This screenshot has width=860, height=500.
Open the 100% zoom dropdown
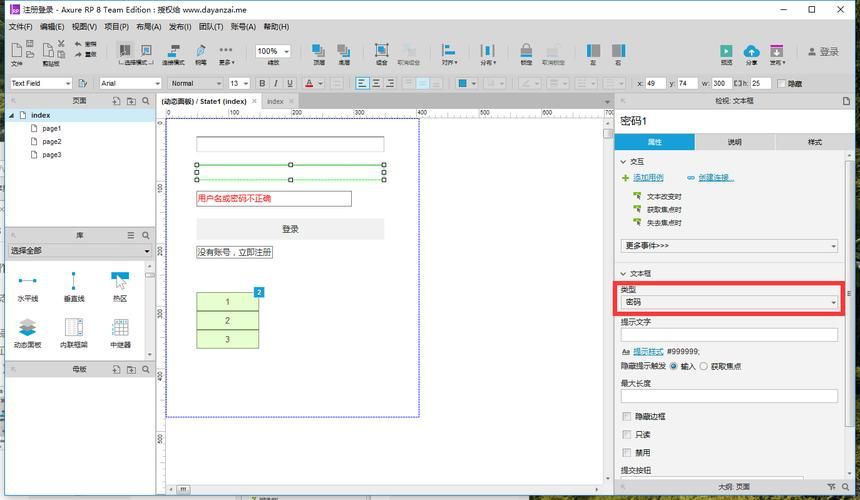coord(273,51)
